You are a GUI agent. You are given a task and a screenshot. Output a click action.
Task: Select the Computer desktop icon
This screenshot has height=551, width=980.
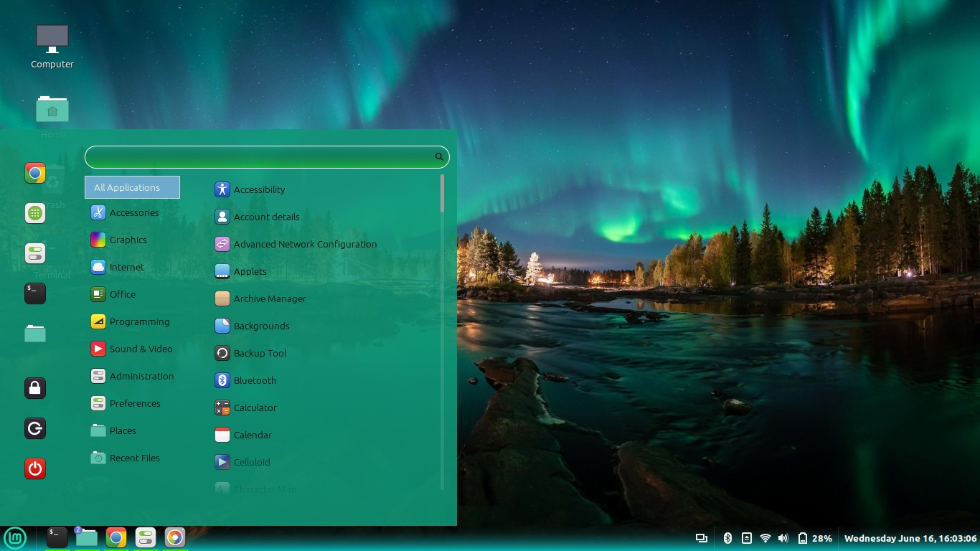(x=52, y=47)
